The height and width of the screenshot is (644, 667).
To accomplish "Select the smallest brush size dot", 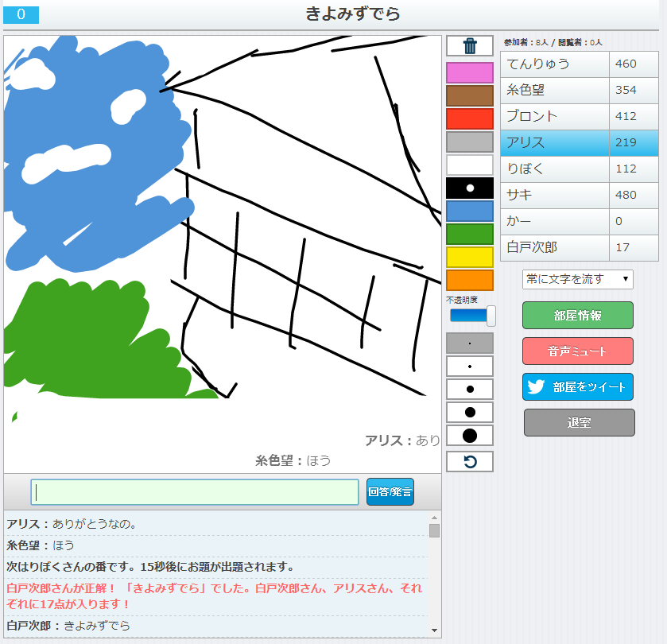I will [470, 343].
